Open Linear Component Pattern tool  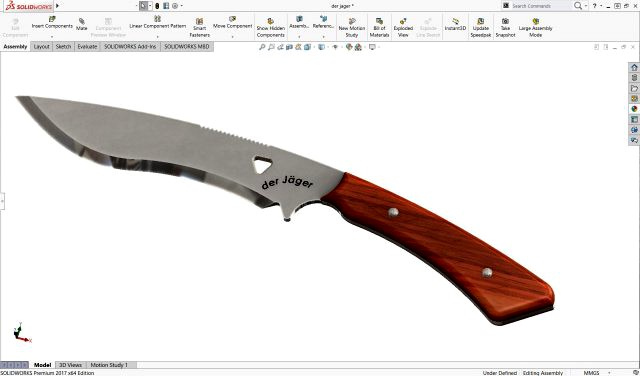click(158, 22)
